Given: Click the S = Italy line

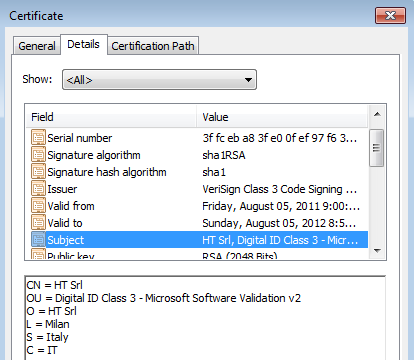Looking at the screenshot, I should pyautogui.click(x=47, y=337).
